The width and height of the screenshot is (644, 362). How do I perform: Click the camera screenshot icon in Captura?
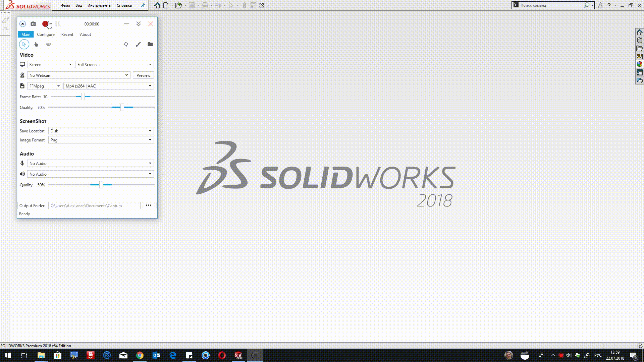tap(33, 24)
